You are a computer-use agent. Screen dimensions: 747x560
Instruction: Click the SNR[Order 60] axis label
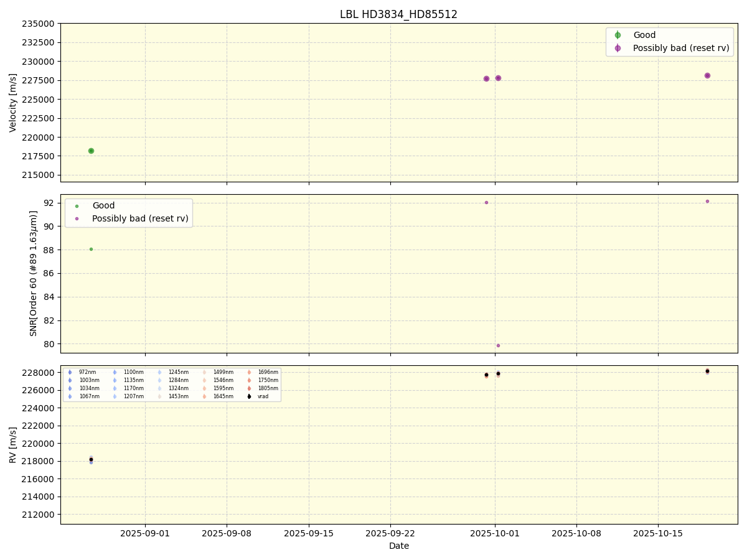pos(34,273)
